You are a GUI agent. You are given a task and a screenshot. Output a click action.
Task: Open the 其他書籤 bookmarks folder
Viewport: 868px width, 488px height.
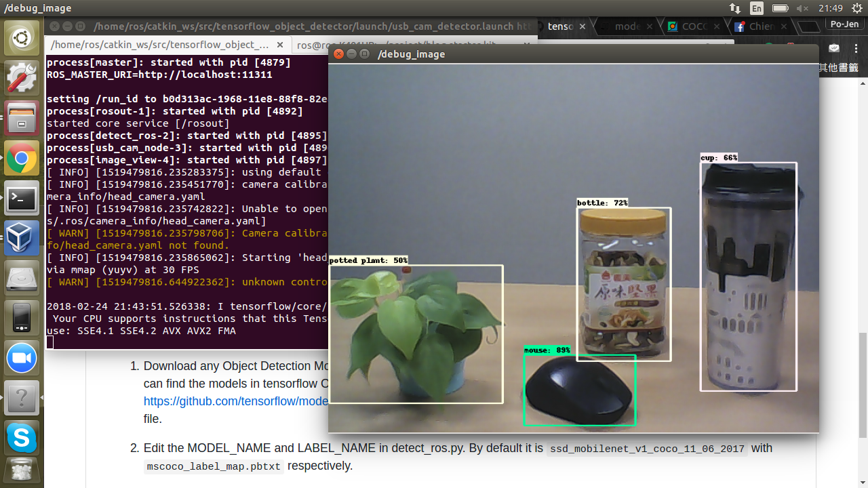click(839, 68)
